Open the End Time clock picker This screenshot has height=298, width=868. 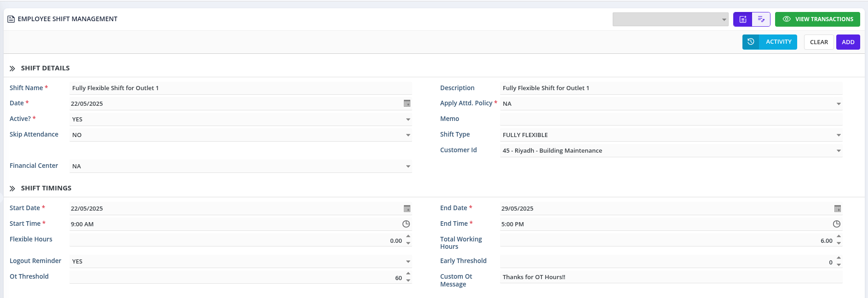pos(837,224)
